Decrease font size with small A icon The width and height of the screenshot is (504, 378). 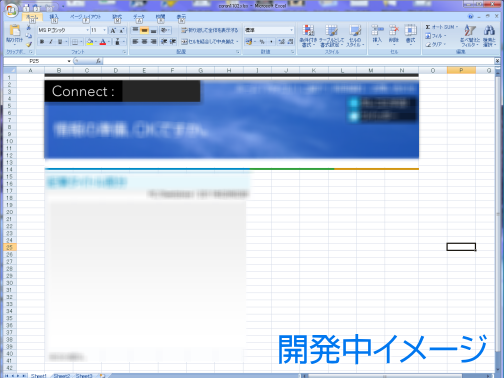click(x=122, y=30)
